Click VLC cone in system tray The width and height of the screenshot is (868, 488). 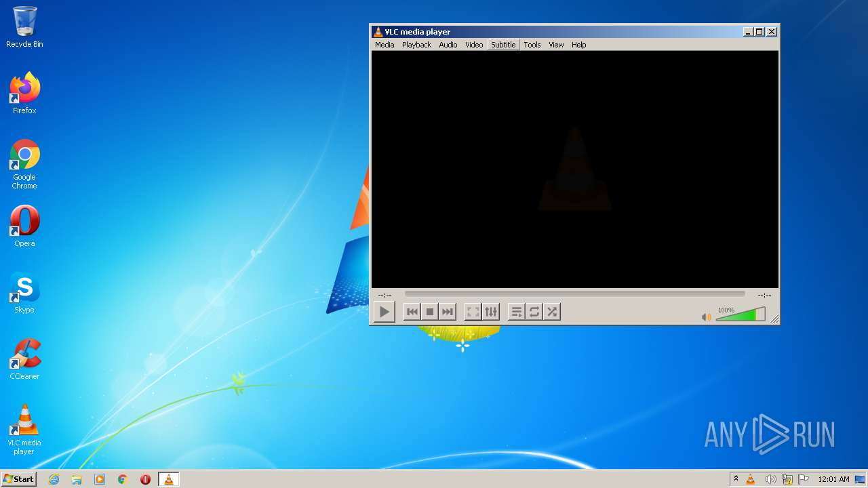tap(751, 479)
